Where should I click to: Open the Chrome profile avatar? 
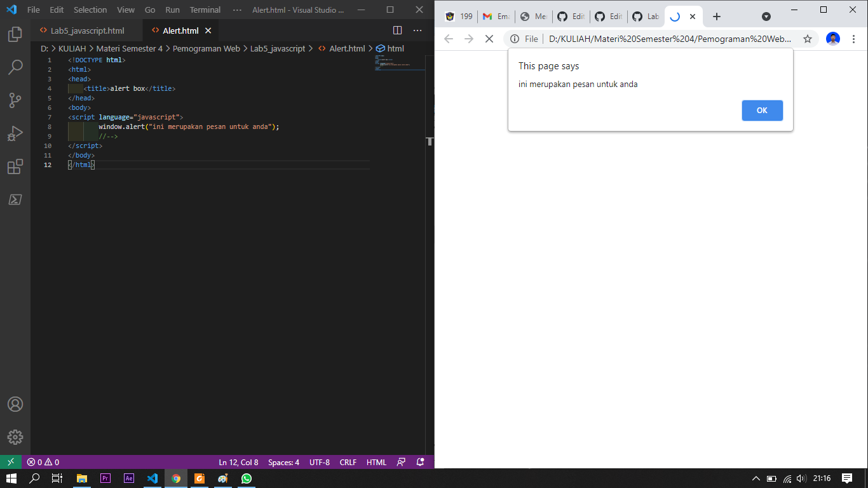pyautogui.click(x=833, y=39)
